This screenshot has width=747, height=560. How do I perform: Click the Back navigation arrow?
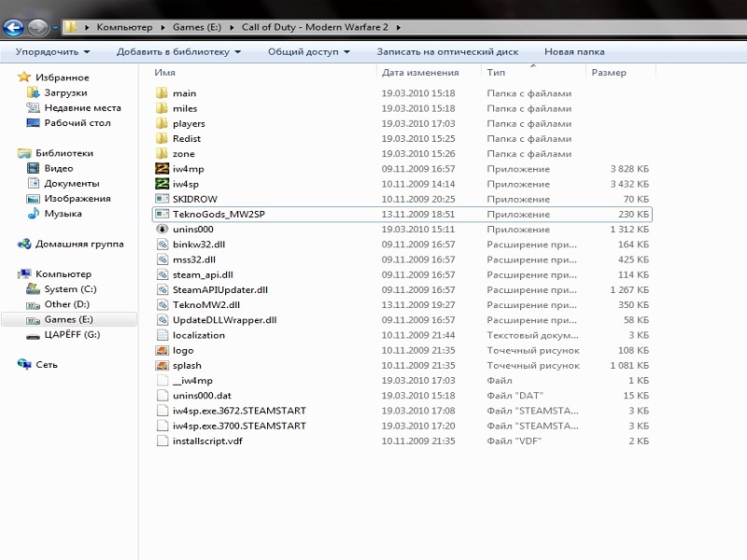(13, 28)
